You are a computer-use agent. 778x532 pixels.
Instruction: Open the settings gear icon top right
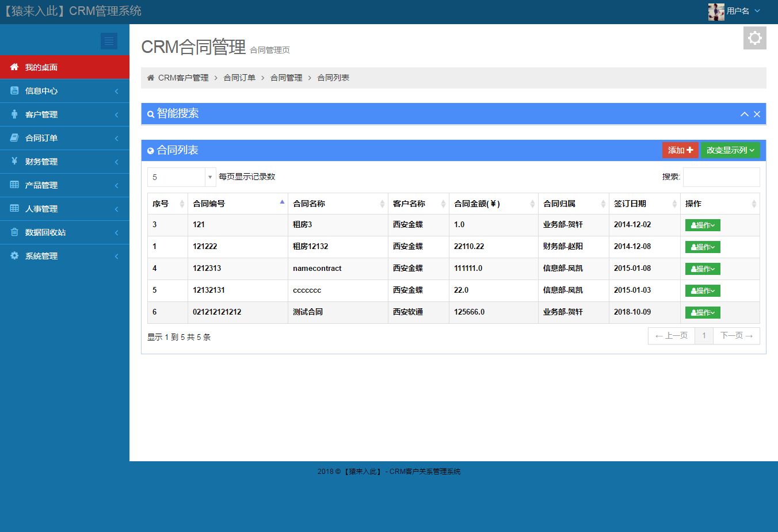point(754,38)
